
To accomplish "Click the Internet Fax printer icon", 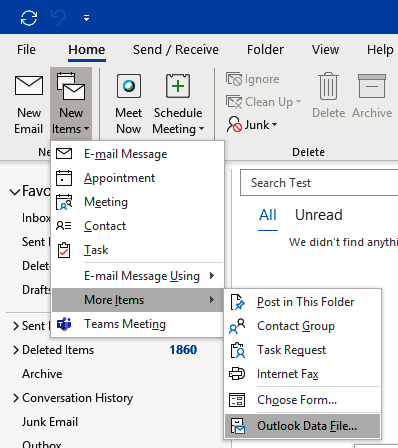I will click(x=237, y=374).
